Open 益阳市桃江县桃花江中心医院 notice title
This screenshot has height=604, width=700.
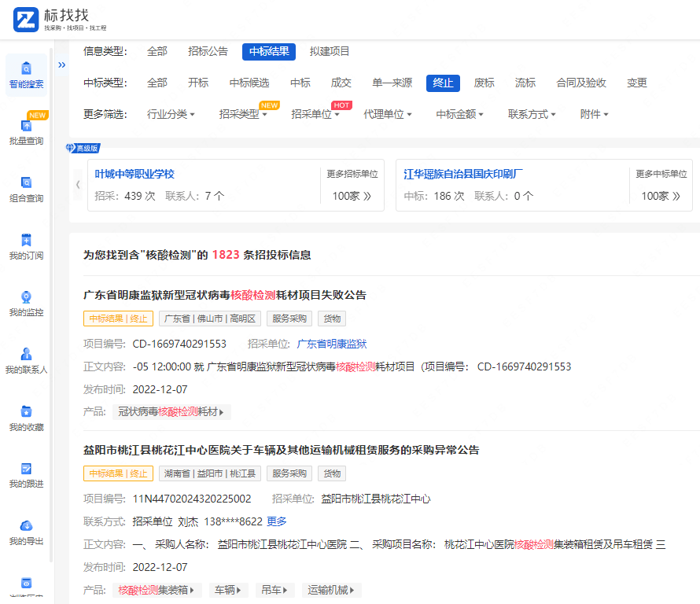pyautogui.click(x=282, y=450)
